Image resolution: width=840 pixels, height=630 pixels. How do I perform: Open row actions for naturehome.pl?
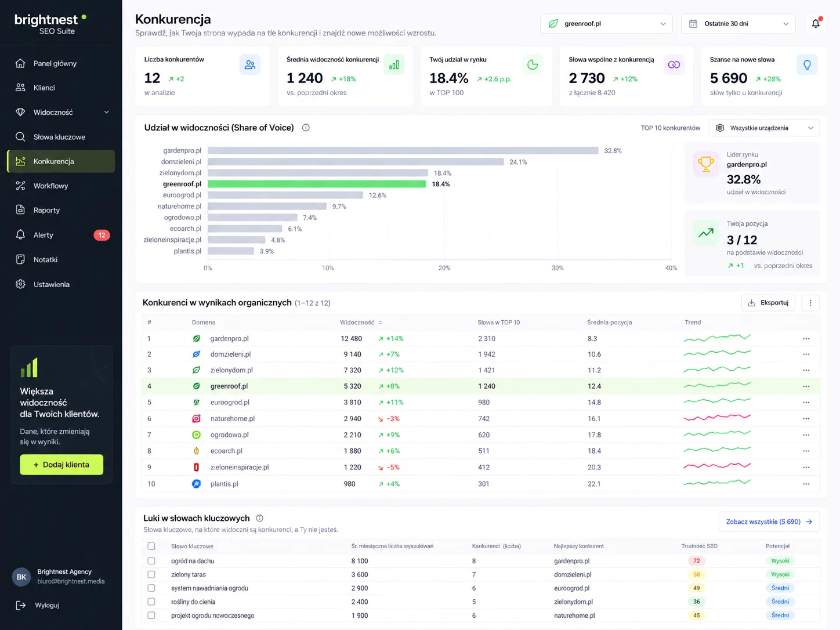tap(806, 419)
